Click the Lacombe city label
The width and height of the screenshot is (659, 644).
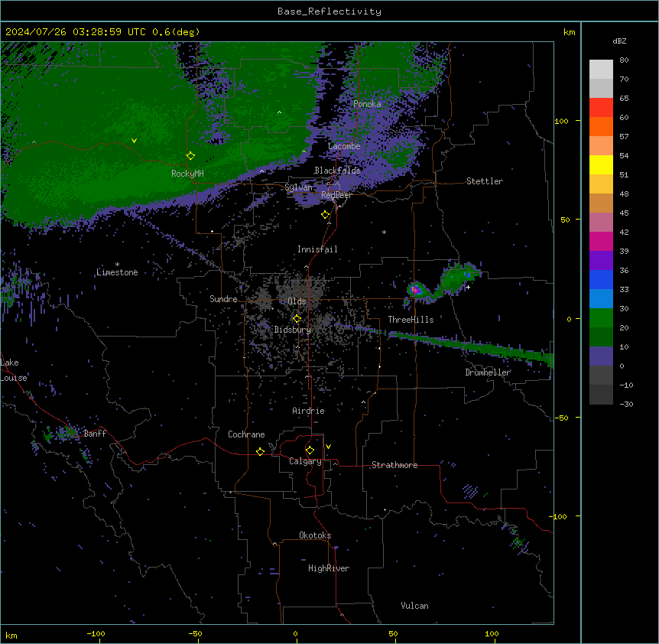[344, 146]
